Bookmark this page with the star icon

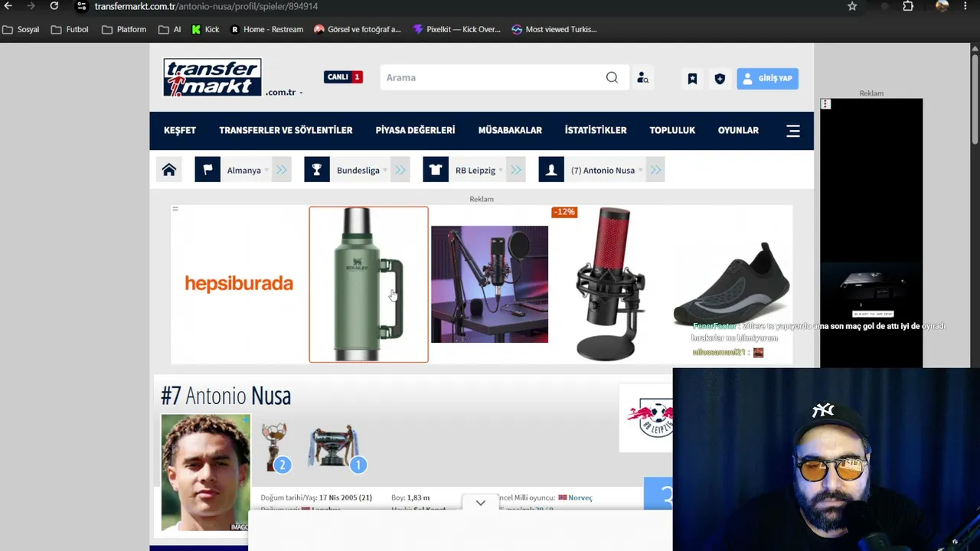pos(852,6)
